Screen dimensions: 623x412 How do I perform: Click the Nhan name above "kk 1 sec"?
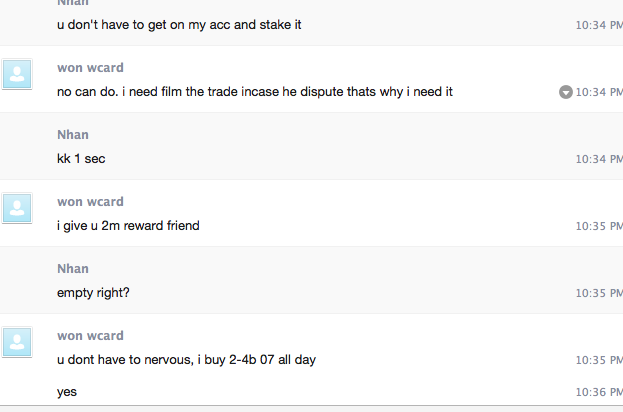point(73,135)
